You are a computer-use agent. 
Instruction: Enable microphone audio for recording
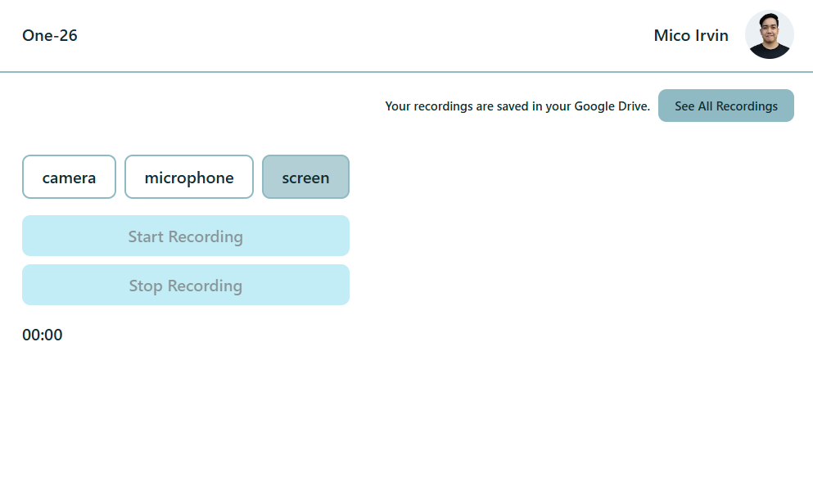coord(189,178)
